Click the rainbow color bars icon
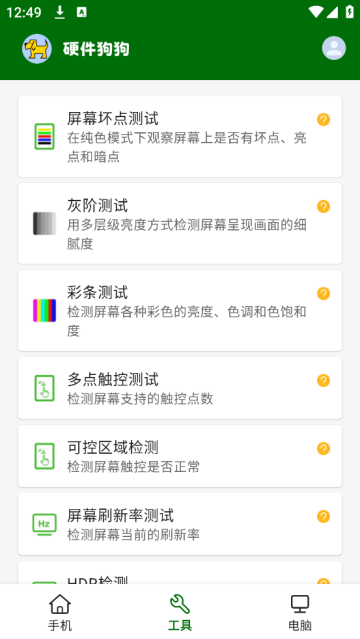This screenshot has width=360, height=639. click(44, 311)
